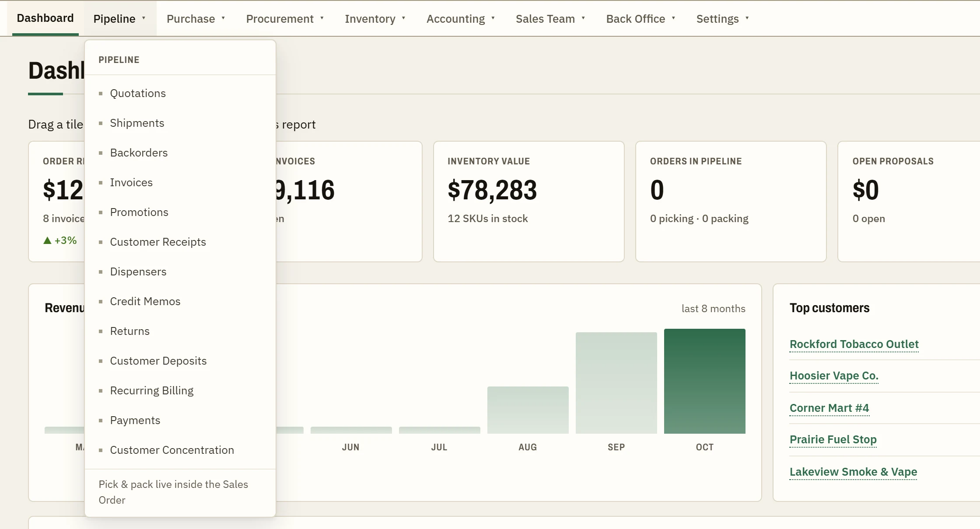Open the Accounting dropdown
This screenshot has height=529, width=980.
(461, 19)
